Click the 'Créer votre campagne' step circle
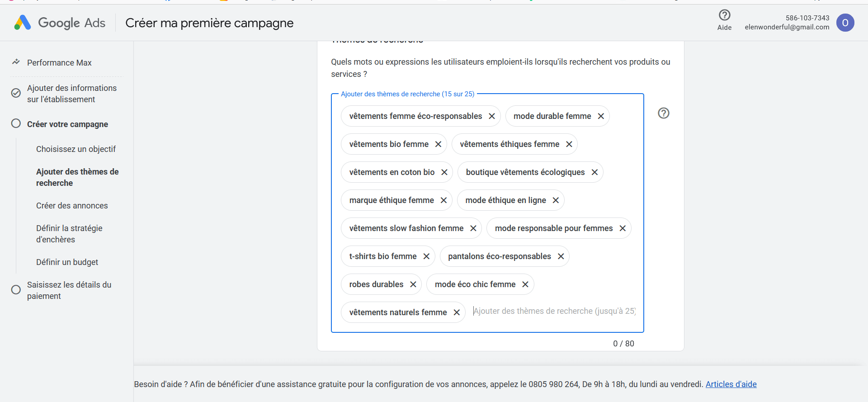 tap(16, 123)
